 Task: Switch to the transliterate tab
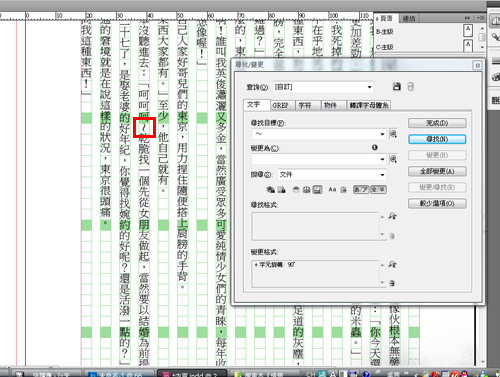(x=369, y=105)
